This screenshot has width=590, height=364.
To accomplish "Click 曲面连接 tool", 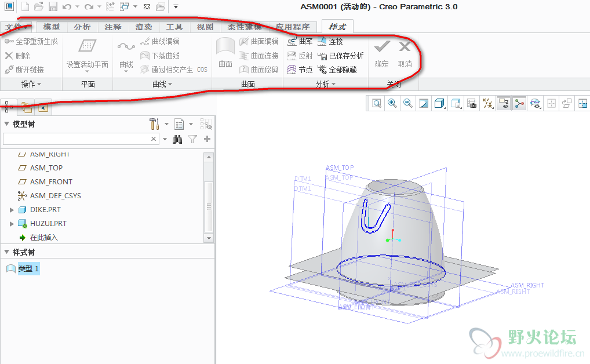I will [259, 56].
